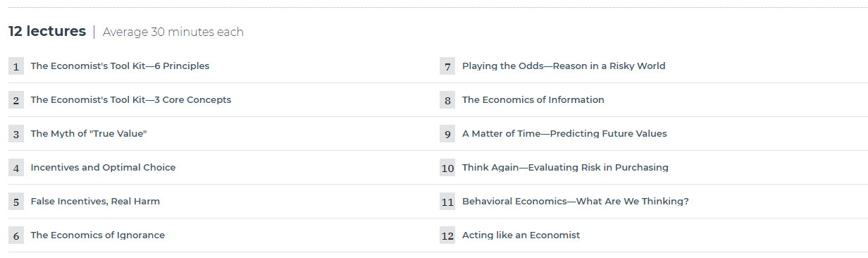Select "Think Again—Evaluating Risk in Purchasing" lecture
868x258 pixels.
coord(565,168)
